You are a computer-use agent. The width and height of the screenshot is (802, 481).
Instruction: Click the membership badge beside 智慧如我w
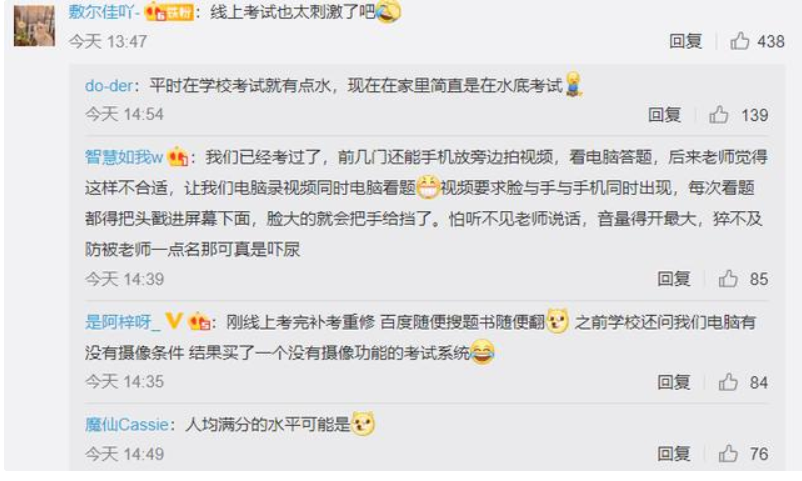177,157
